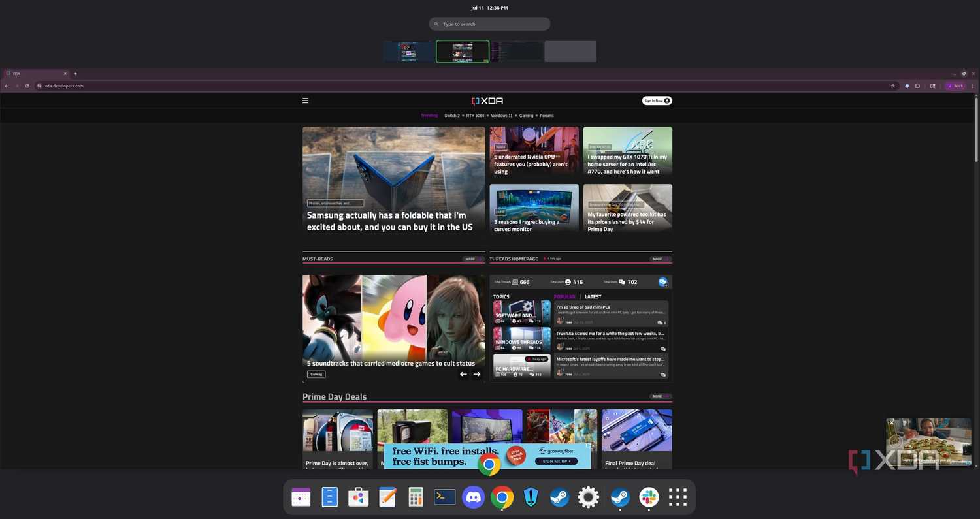Image resolution: width=980 pixels, height=519 pixels.
Task: Click the Type to search field
Action: [x=489, y=24]
